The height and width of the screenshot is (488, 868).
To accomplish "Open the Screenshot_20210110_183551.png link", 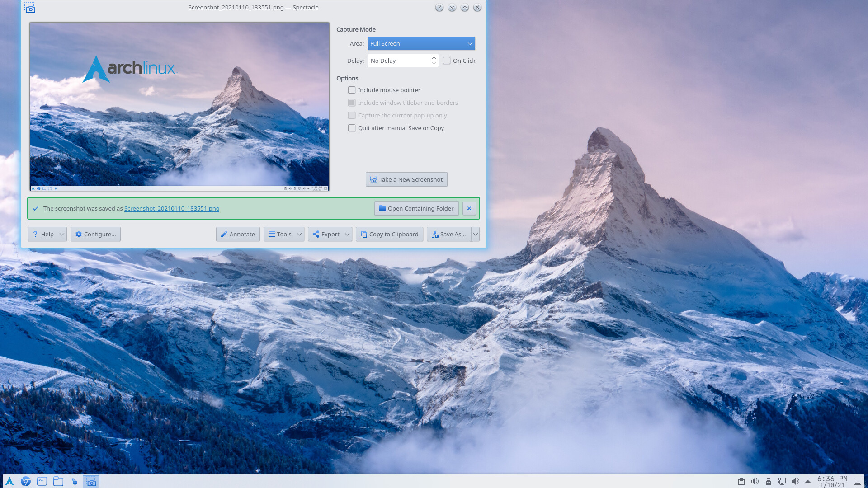I will click(172, 208).
